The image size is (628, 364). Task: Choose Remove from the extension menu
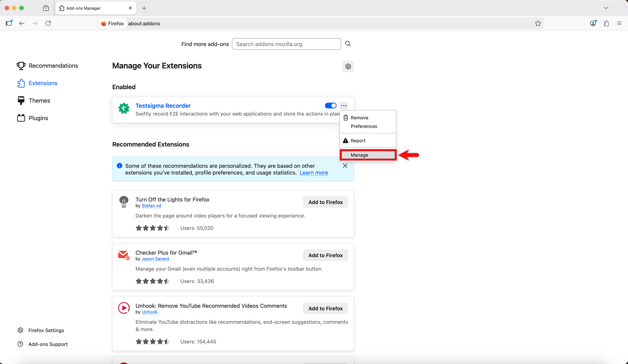point(368,118)
